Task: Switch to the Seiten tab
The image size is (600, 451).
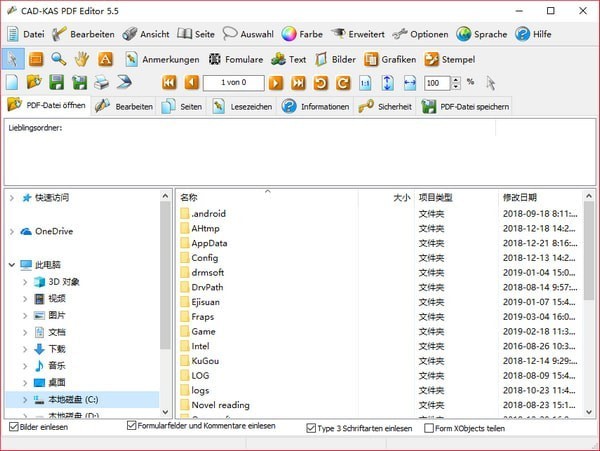Action: (x=182, y=107)
